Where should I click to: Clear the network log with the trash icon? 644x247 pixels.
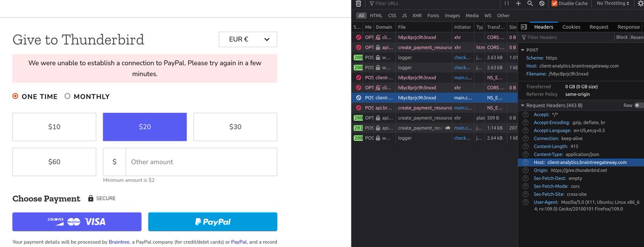[x=358, y=3]
